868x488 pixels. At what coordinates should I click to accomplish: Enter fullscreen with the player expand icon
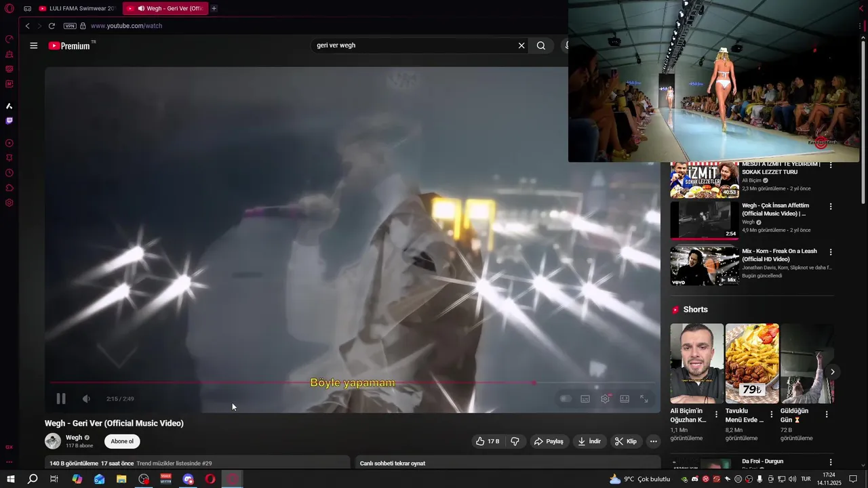click(644, 399)
